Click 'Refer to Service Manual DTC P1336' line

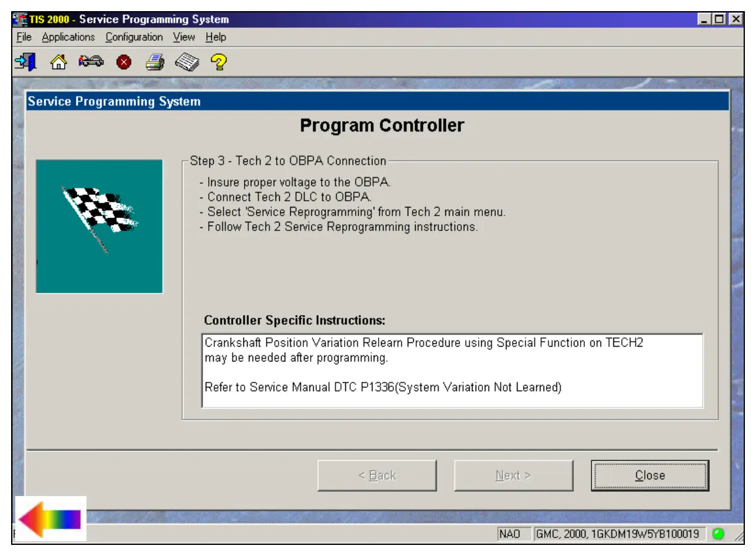tap(383, 388)
